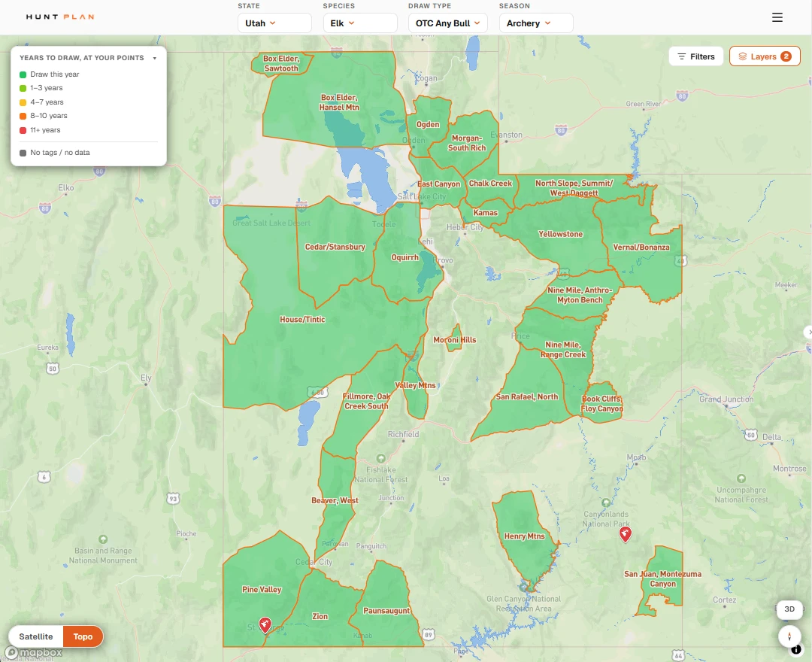Viewport: 812px width, 662px height.
Task: Select the red marker near Canyonlands
Action: tap(625, 533)
